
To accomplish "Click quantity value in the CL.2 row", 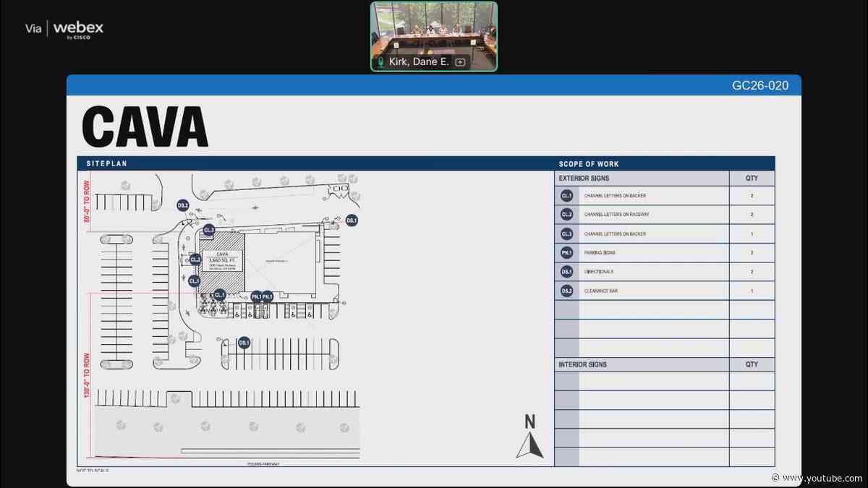I will click(752, 215).
